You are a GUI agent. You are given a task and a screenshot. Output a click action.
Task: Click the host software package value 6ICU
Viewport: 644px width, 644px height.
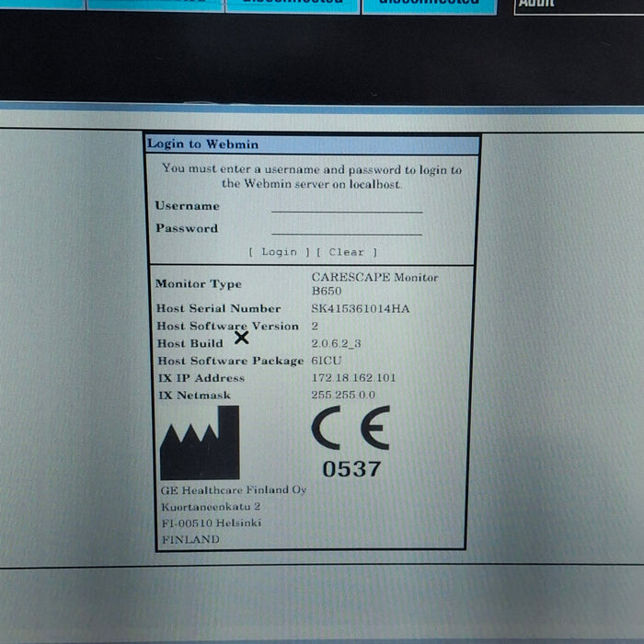pos(326,361)
